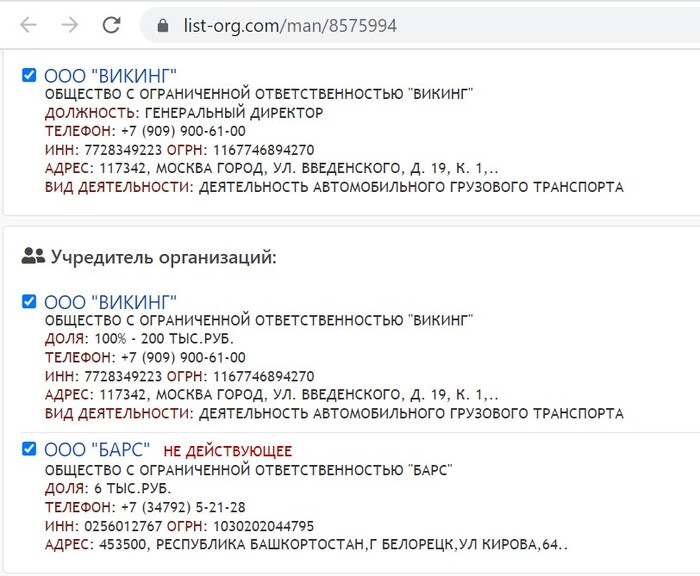Open the ООО "БАРС" company link
This screenshot has height=576, width=700.
[x=97, y=450]
